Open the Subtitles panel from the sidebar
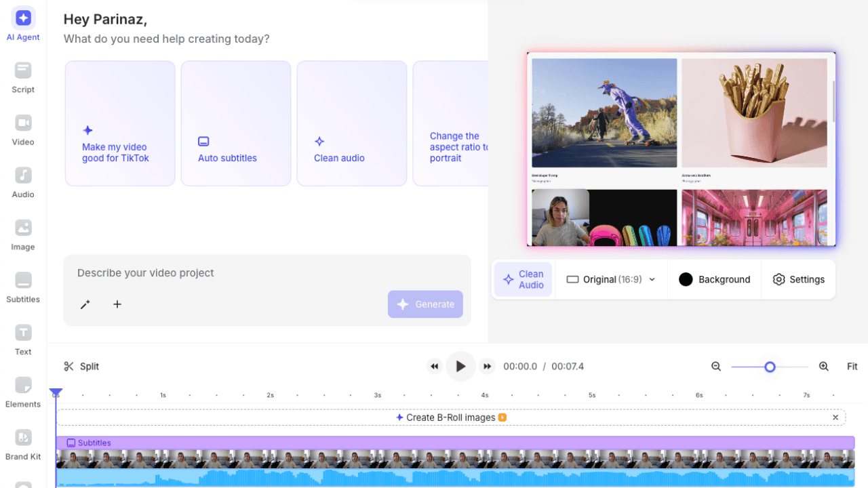This screenshot has height=488, width=868. click(x=22, y=287)
